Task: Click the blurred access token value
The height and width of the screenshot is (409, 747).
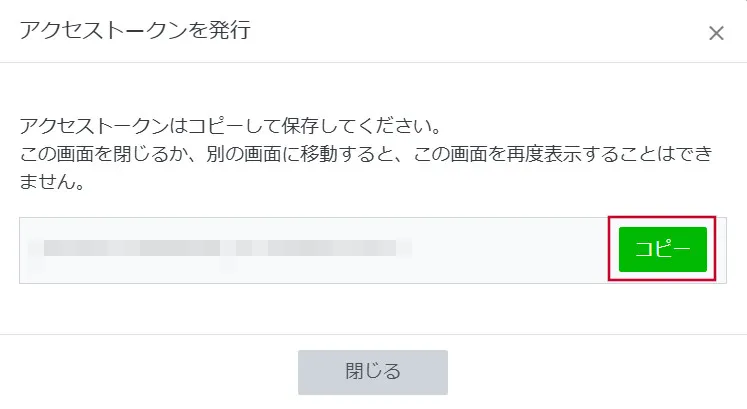Action: click(220, 248)
